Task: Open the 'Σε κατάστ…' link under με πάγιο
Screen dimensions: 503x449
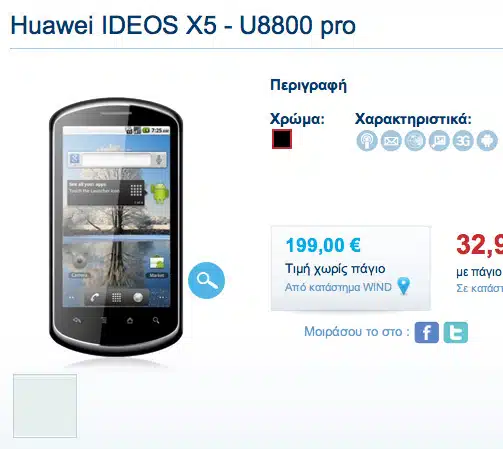Action: tap(479, 288)
